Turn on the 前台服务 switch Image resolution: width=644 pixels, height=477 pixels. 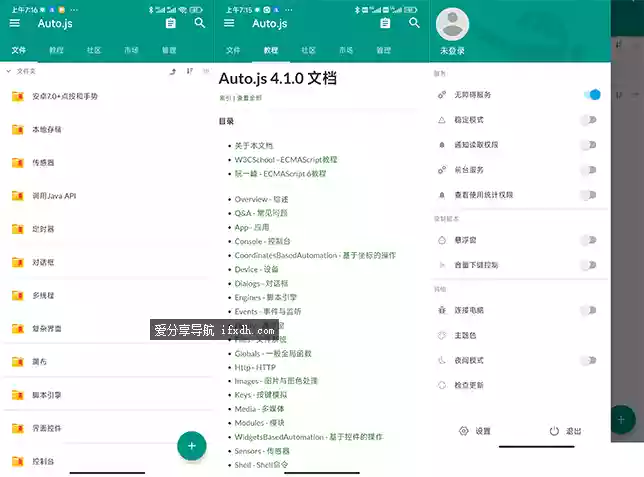pos(589,170)
